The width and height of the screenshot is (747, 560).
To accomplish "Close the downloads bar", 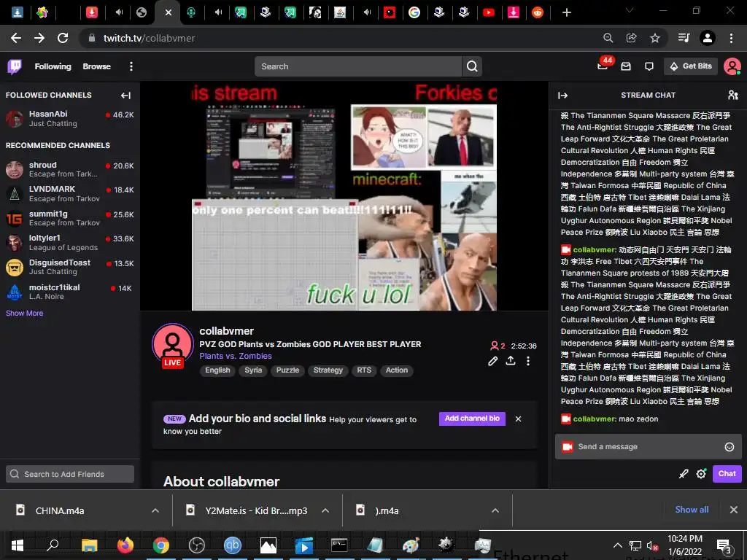I will pyautogui.click(x=734, y=510).
